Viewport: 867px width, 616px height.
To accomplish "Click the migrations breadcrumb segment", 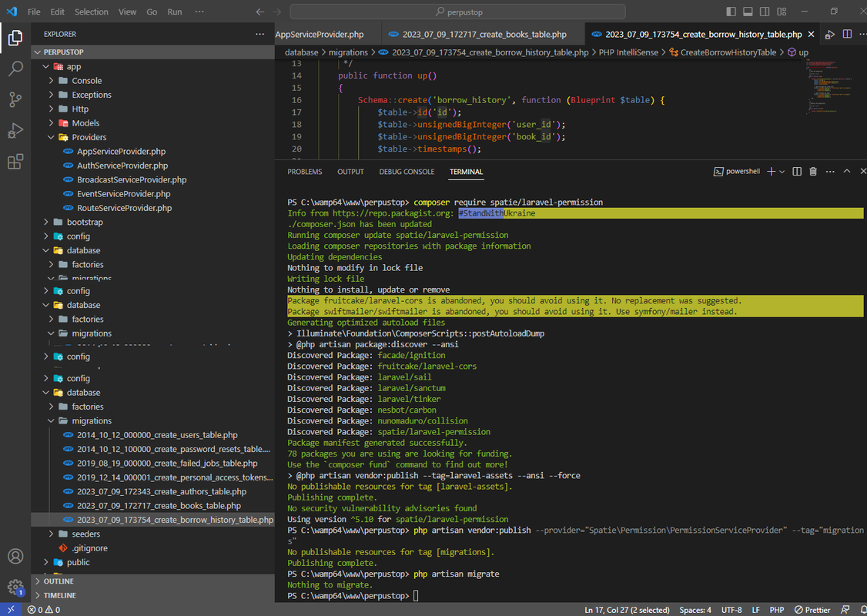I will click(x=348, y=52).
